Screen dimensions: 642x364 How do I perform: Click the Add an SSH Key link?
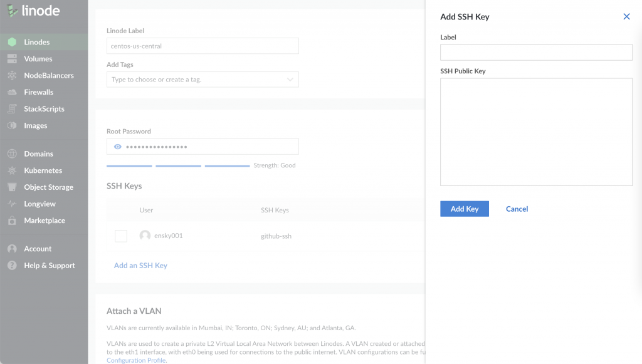(140, 266)
